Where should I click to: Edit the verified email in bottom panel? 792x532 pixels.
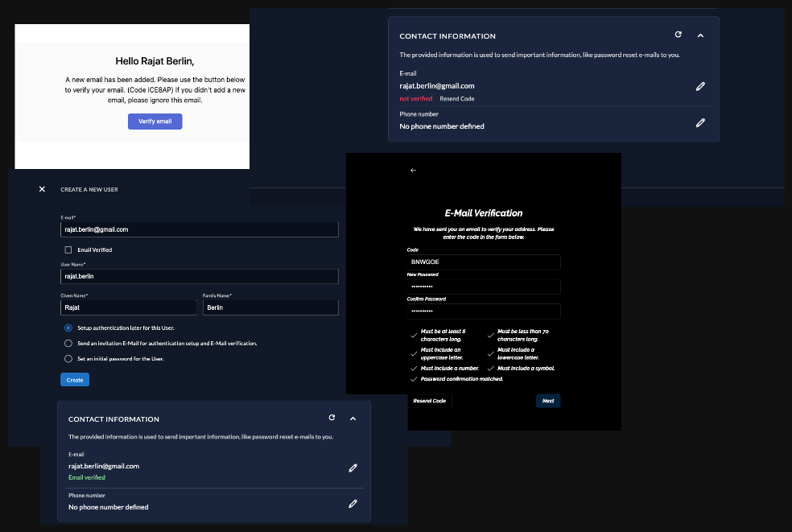(x=353, y=468)
